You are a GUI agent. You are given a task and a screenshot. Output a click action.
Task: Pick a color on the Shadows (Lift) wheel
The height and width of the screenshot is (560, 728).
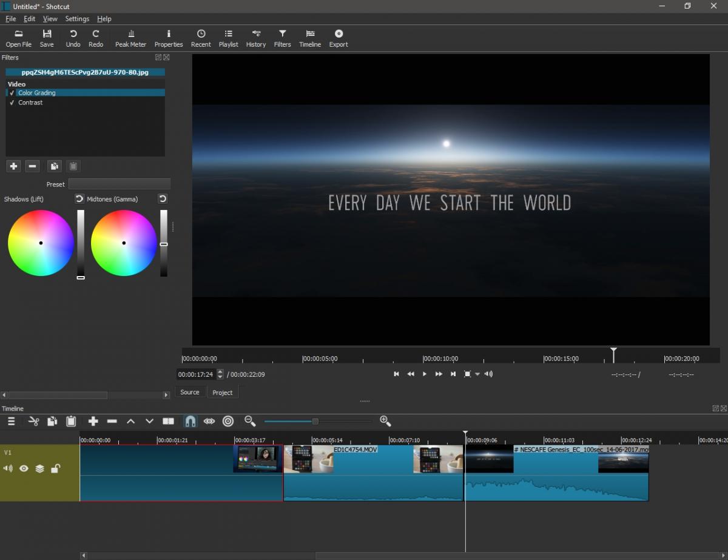click(41, 243)
